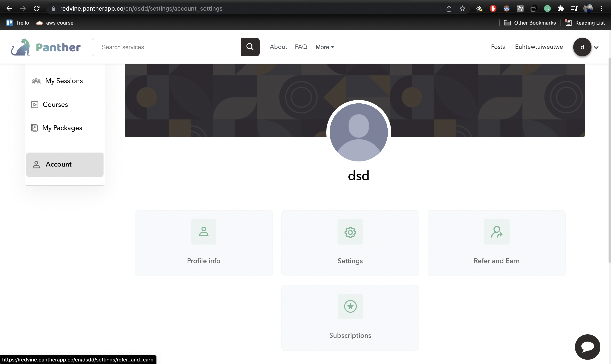Open the Profile info card
Viewport: 611px width, 364px height.
(x=204, y=243)
